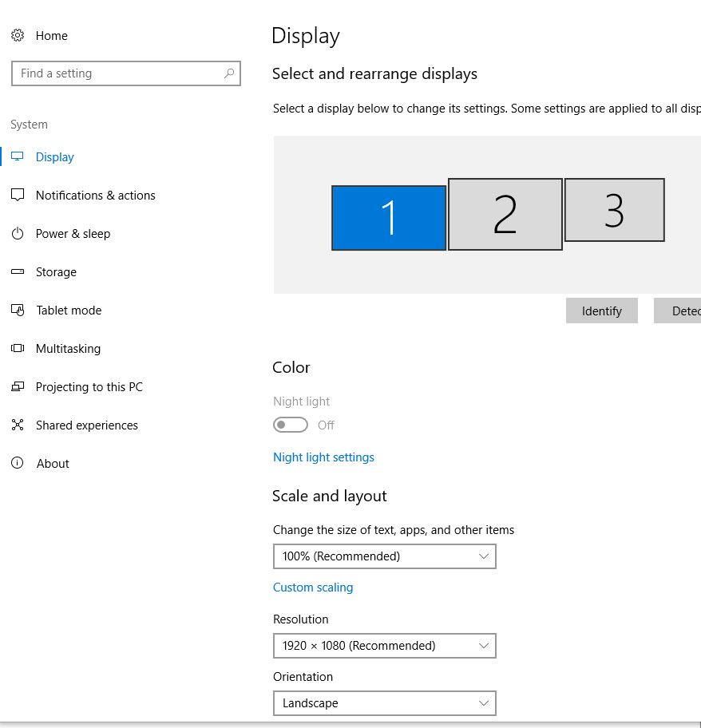Open the Landscape Orientation dropdown
The height and width of the screenshot is (728, 701).
(384, 703)
